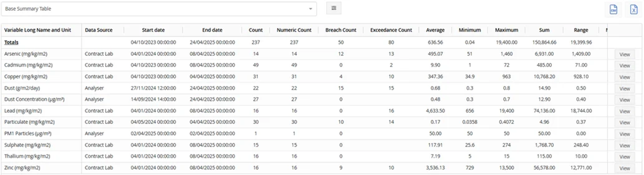Screen dimensions: 644x175
Task: View details for Dust (g/m2/day) row
Action: pyautogui.click(x=624, y=89)
